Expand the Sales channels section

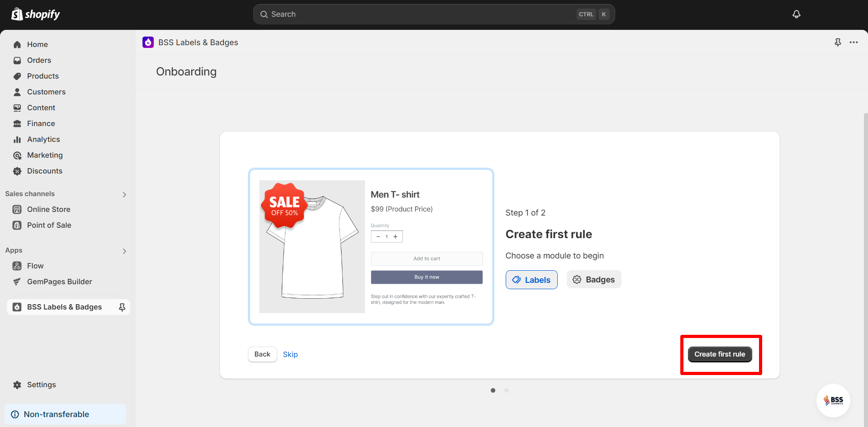pyautogui.click(x=124, y=194)
